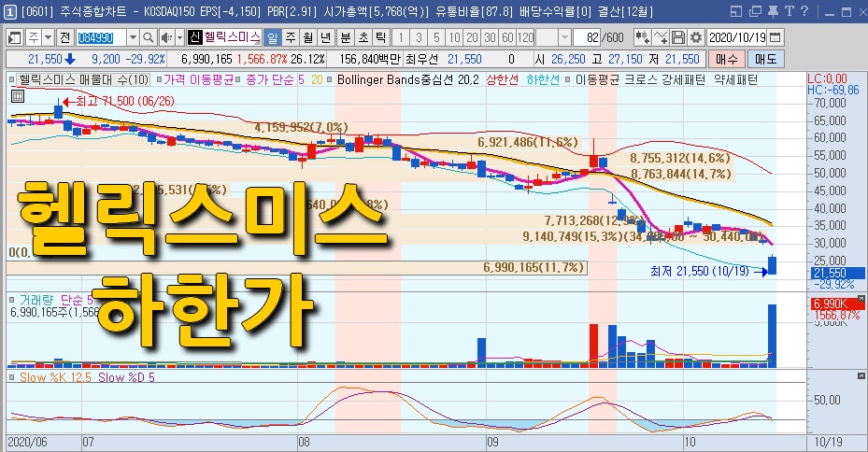Select the 틱 tick chart tab
This screenshot has width=868, height=452.
click(x=381, y=37)
